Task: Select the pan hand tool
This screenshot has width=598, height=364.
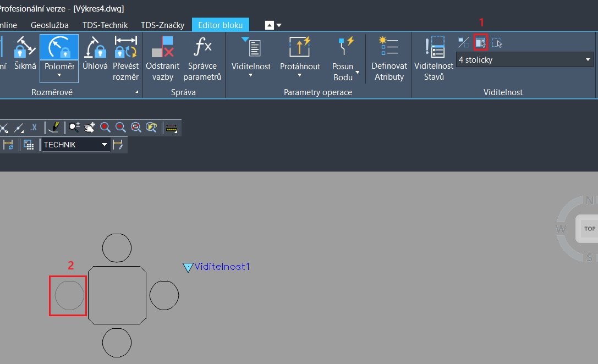Action: [90, 128]
